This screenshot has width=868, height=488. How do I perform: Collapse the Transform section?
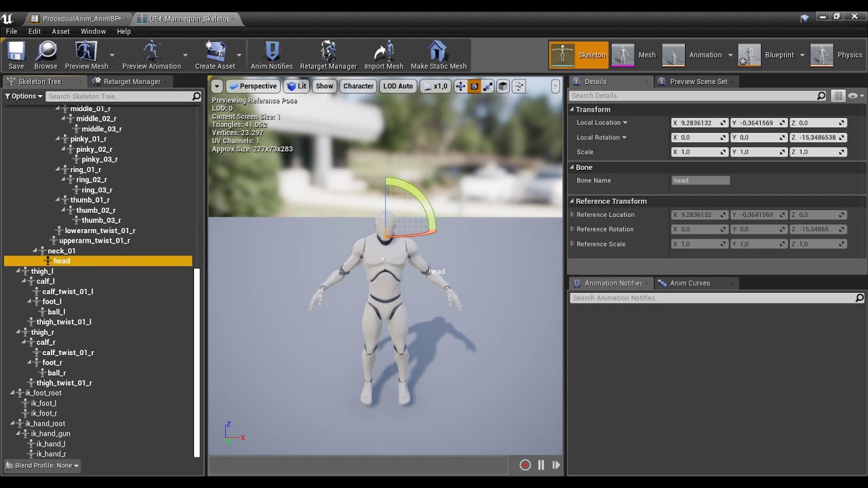pyautogui.click(x=572, y=110)
